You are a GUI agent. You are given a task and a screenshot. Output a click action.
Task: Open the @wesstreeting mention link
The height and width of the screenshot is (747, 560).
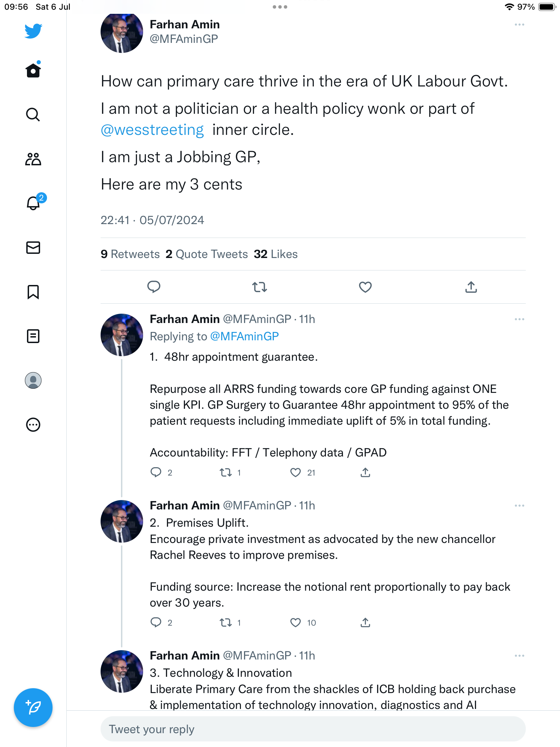(152, 130)
